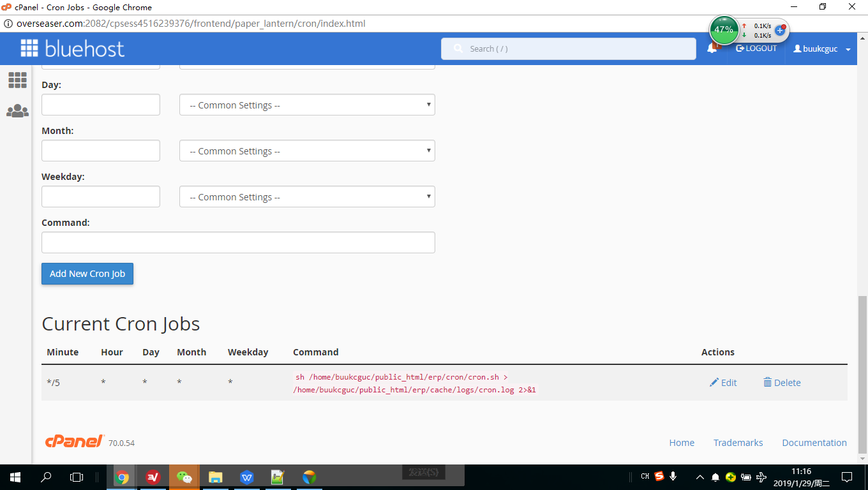Click the Sogou input method tray icon
This screenshot has width=868, height=490.
pyautogui.click(x=659, y=476)
